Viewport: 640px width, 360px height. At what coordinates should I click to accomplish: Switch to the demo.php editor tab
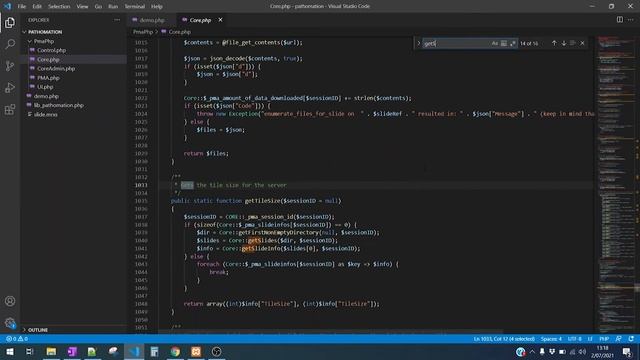point(151,20)
